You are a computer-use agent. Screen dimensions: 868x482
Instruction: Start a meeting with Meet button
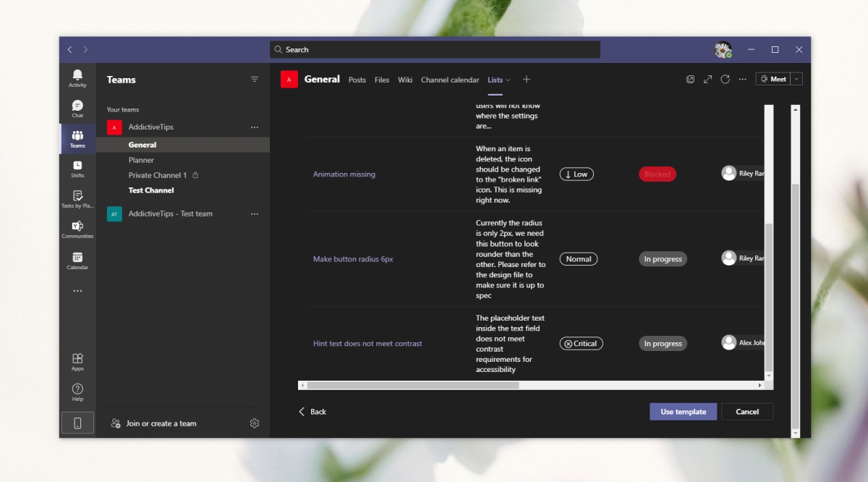(x=773, y=80)
